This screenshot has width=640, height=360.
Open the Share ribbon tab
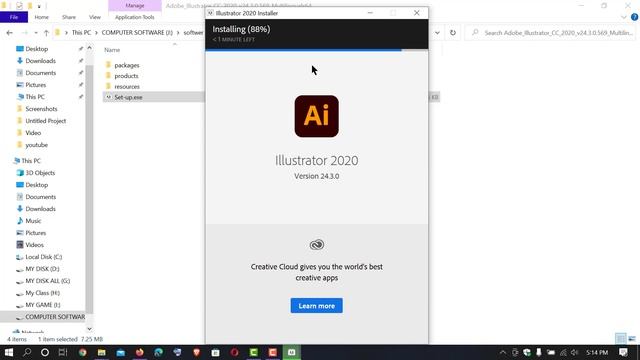coord(69,17)
